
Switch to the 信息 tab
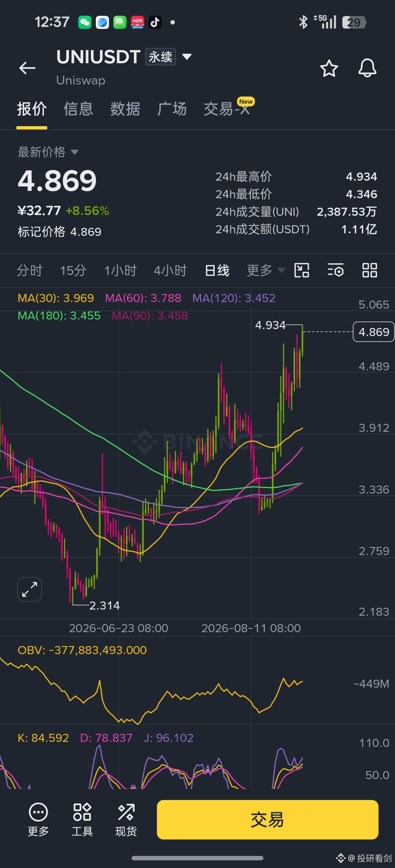click(78, 109)
